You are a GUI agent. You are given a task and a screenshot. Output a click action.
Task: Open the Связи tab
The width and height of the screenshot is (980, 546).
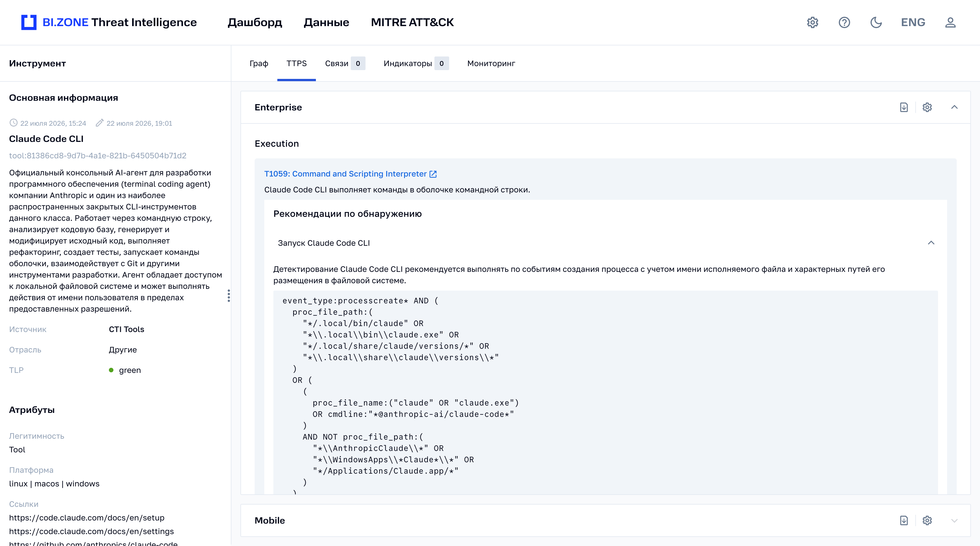point(345,64)
